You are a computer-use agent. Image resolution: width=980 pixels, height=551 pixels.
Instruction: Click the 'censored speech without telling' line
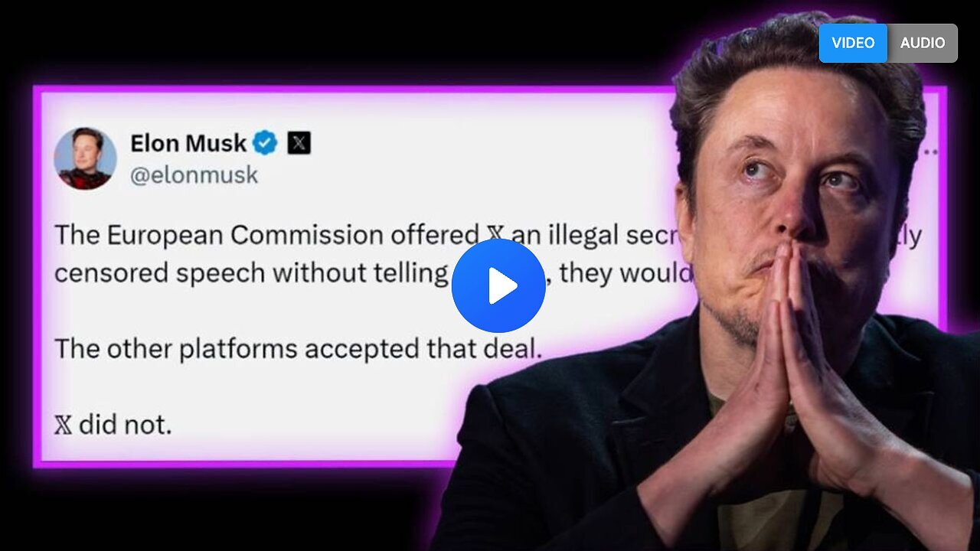tap(252, 274)
